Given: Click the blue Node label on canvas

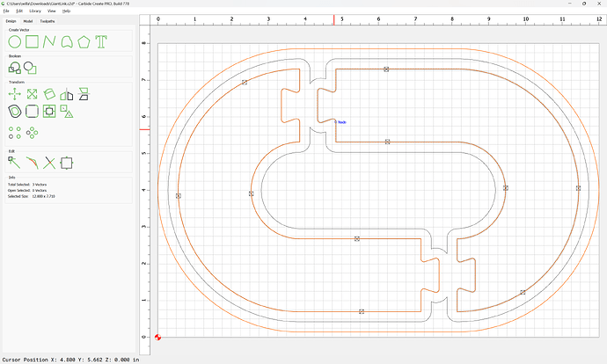Looking at the screenshot, I should pos(342,122).
